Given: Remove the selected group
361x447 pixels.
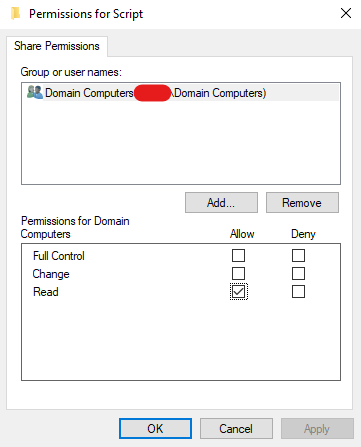Looking at the screenshot, I should 302,203.
